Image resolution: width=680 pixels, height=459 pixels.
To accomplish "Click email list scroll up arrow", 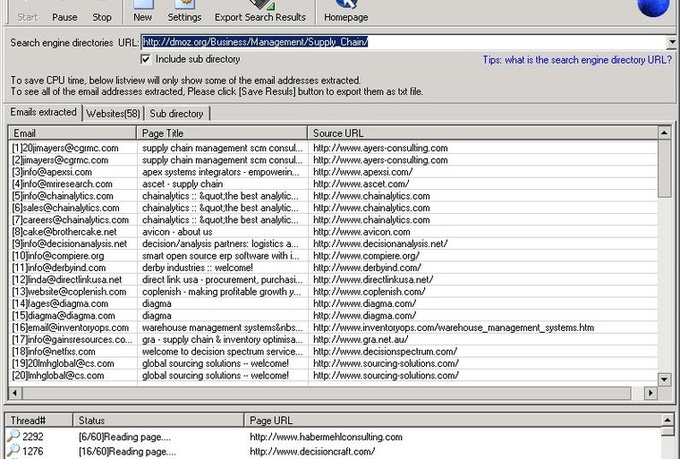I will pyautogui.click(x=664, y=133).
